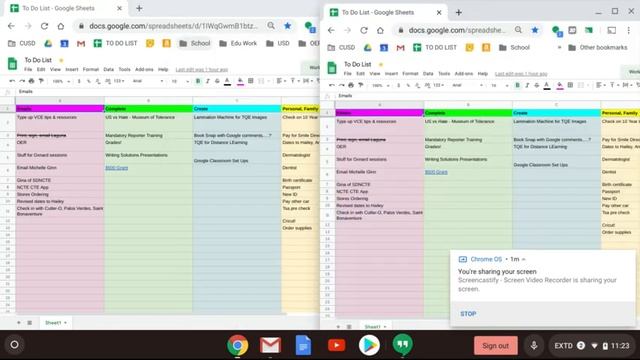Open Tools menu in right window

(444, 74)
